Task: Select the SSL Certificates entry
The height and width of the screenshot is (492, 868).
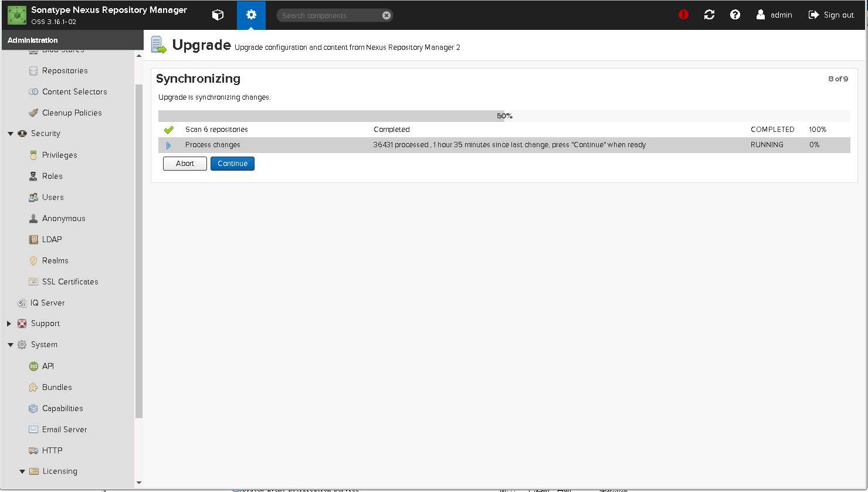Action: 70,281
